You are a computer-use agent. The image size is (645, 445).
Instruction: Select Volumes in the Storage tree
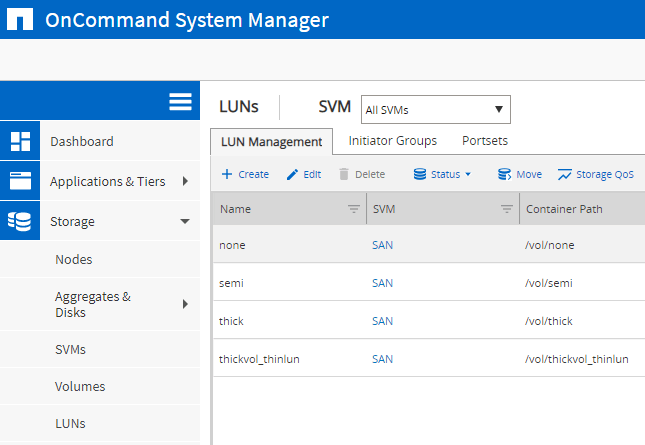80,386
